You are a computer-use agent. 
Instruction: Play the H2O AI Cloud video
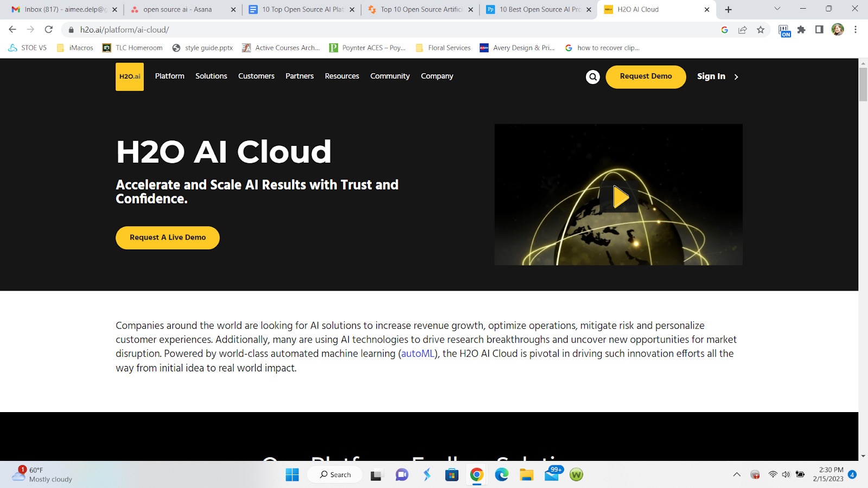point(620,197)
